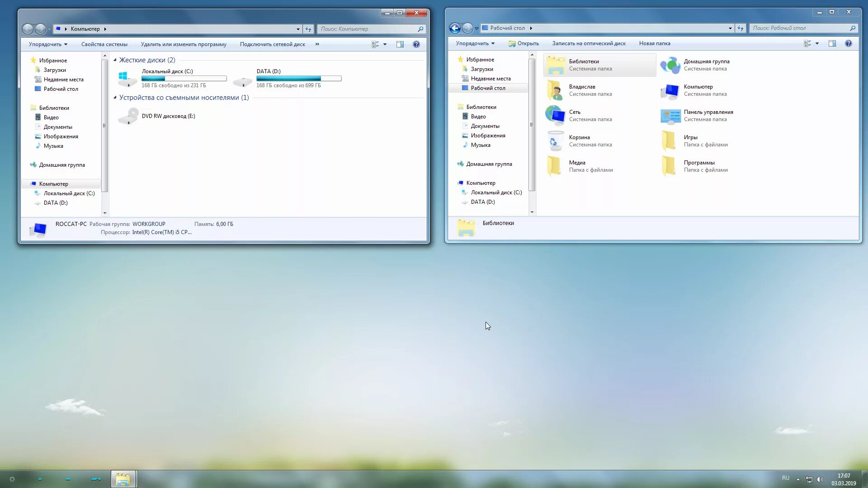Expand address history dropdown in Рабочий стол window

coord(730,28)
